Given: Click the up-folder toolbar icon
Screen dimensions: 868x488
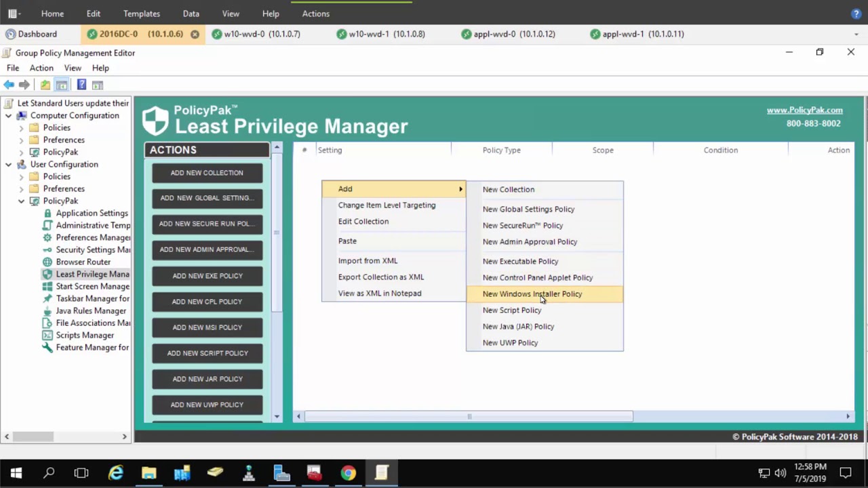Looking at the screenshot, I should [45, 85].
